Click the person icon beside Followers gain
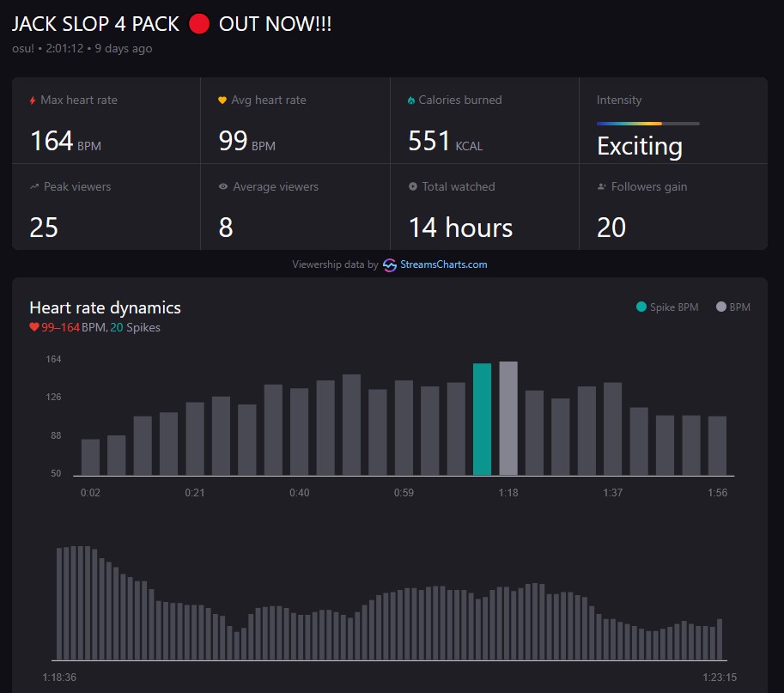The height and width of the screenshot is (693, 784). click(601, 186)
